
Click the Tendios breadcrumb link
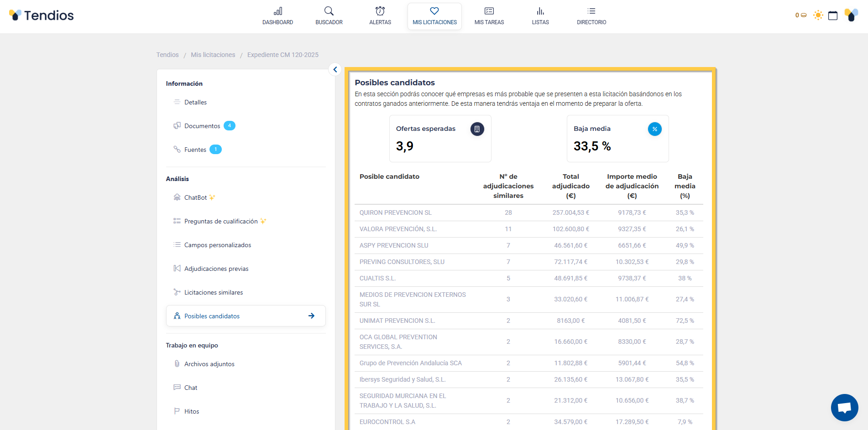pyautogui.click(x=167, y=55)
